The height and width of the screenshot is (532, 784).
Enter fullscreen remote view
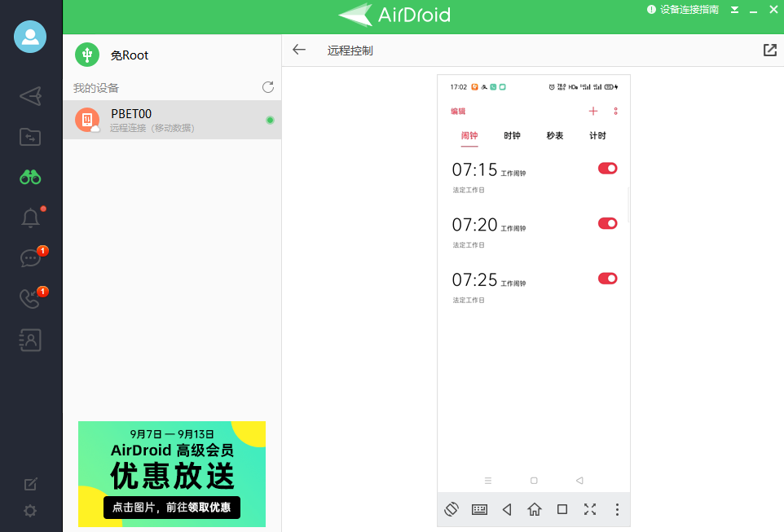click(590, 509)
